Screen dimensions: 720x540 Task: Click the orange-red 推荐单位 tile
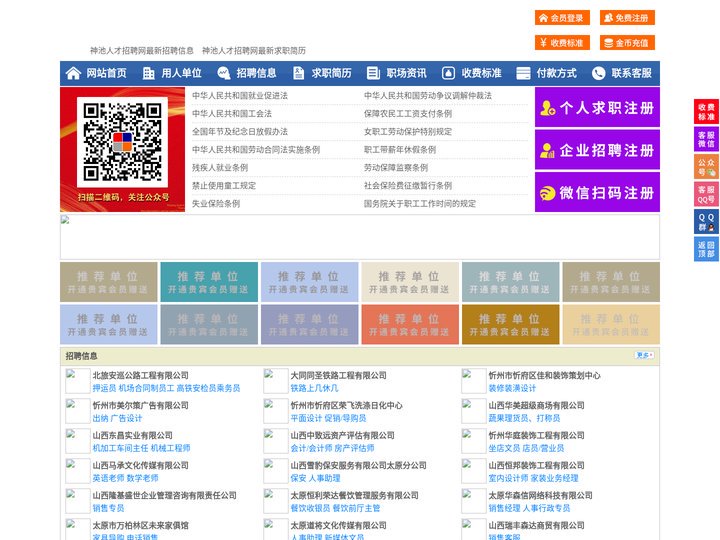click(x=410, y=324)
